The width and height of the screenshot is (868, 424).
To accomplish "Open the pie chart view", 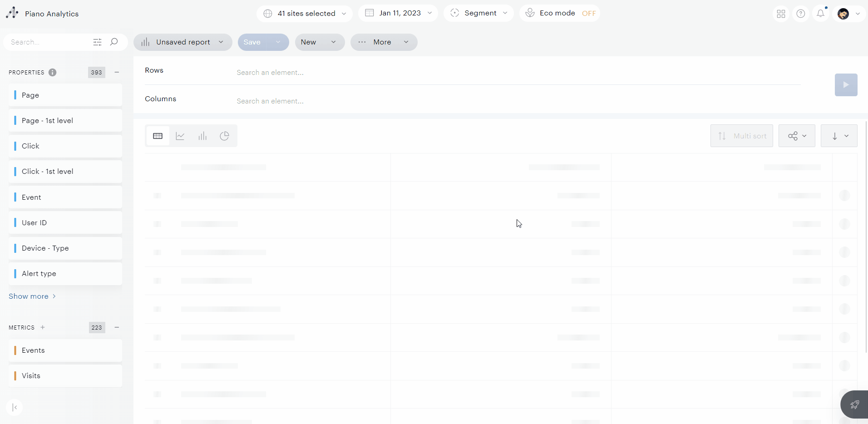I will 224,136.
